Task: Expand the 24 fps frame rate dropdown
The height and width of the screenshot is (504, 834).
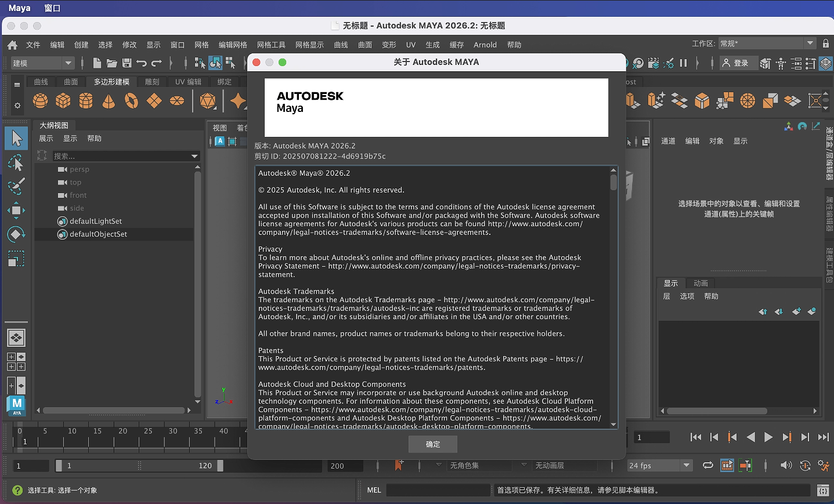Action: pos(687,465)
